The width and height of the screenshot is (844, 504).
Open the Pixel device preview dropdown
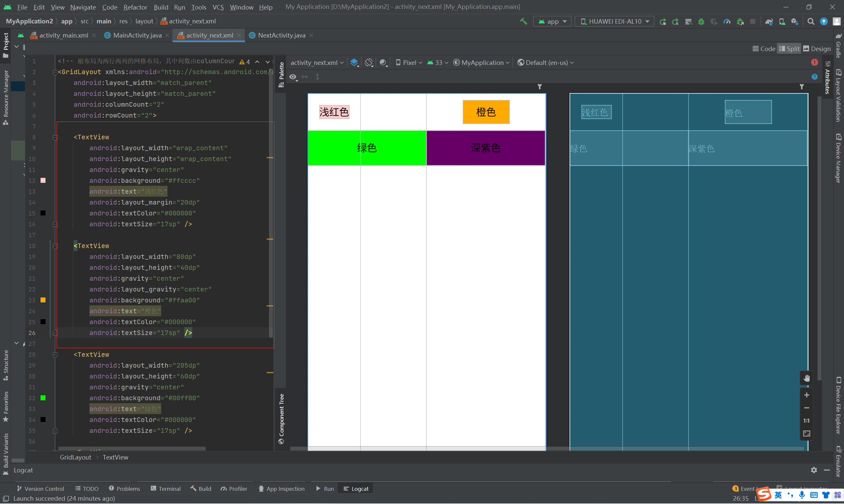click(409, 63)
